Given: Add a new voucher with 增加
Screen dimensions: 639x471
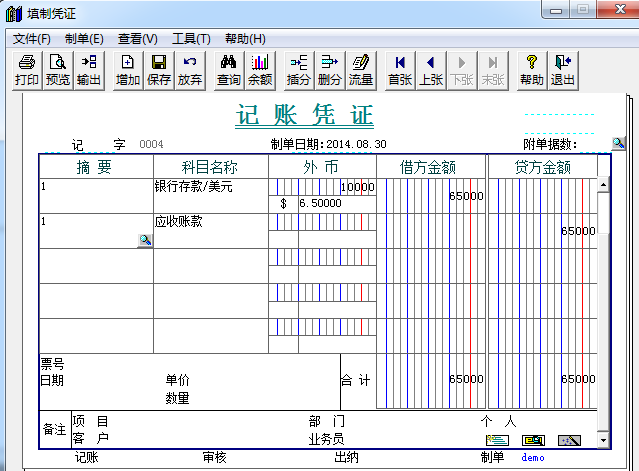Looking at the screenshot, I should [x=127, y=70].
